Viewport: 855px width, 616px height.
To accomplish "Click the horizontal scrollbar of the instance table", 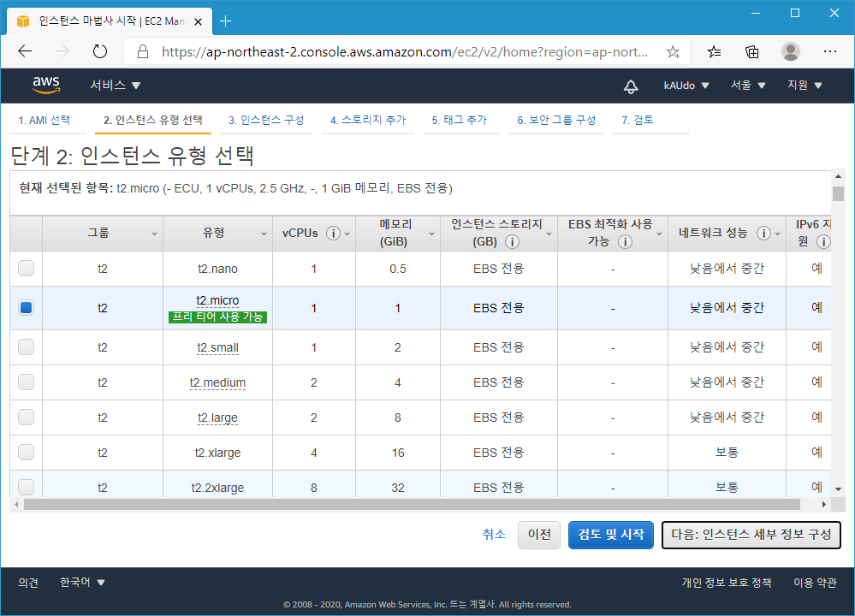I will [x=412, y=505].
